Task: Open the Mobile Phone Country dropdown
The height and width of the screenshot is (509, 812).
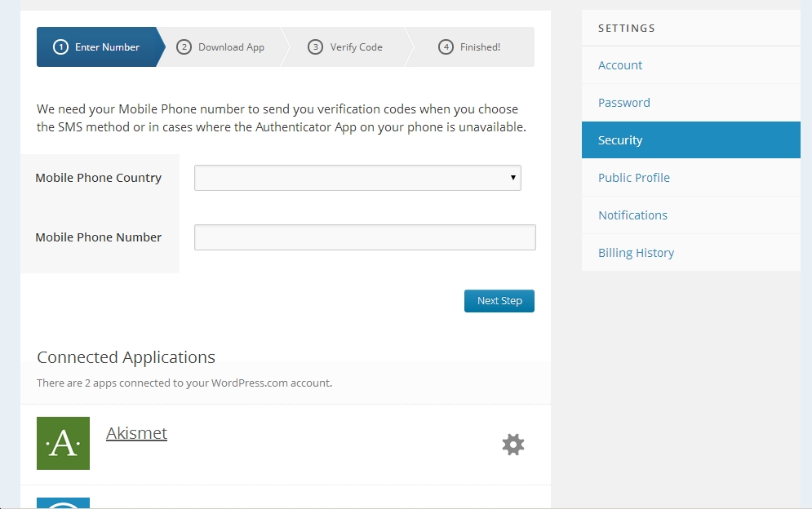Action: click(357, 178)
